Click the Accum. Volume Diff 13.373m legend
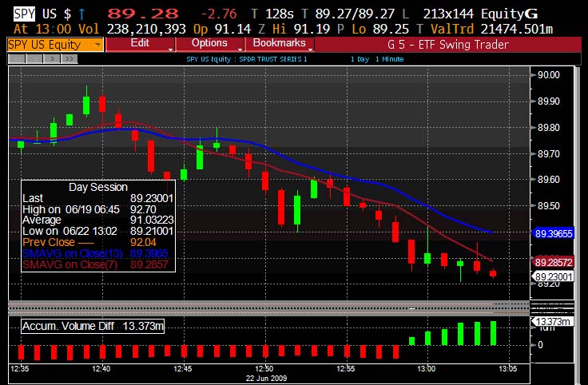Screen dimensions: 588x385 93,326
